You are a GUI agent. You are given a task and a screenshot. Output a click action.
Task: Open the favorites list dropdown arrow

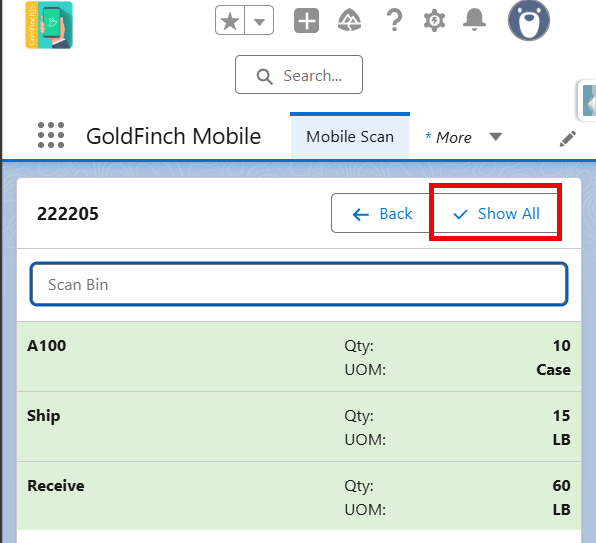pos(259,21)
